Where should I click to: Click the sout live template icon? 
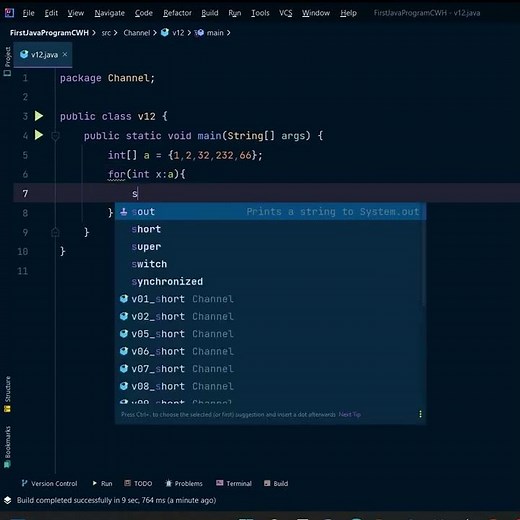124,212
